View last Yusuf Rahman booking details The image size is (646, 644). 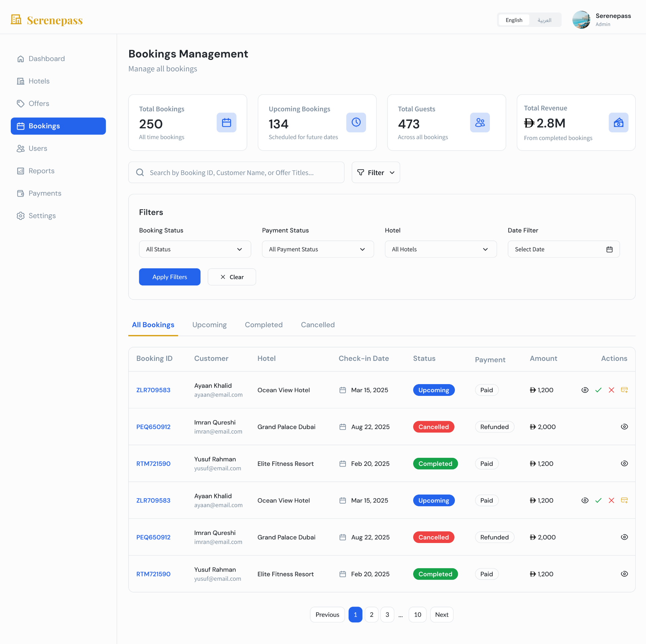coord(624,574)
